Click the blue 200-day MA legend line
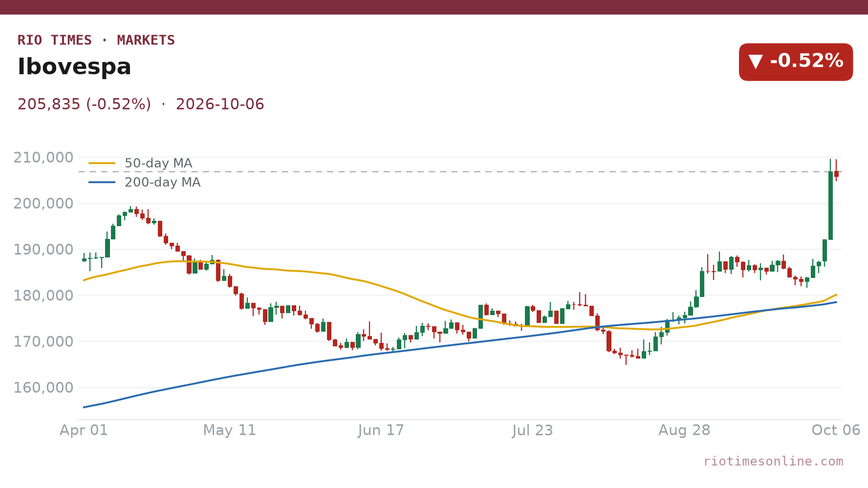The height and width of the screenshot is (488, 868). 102,182
